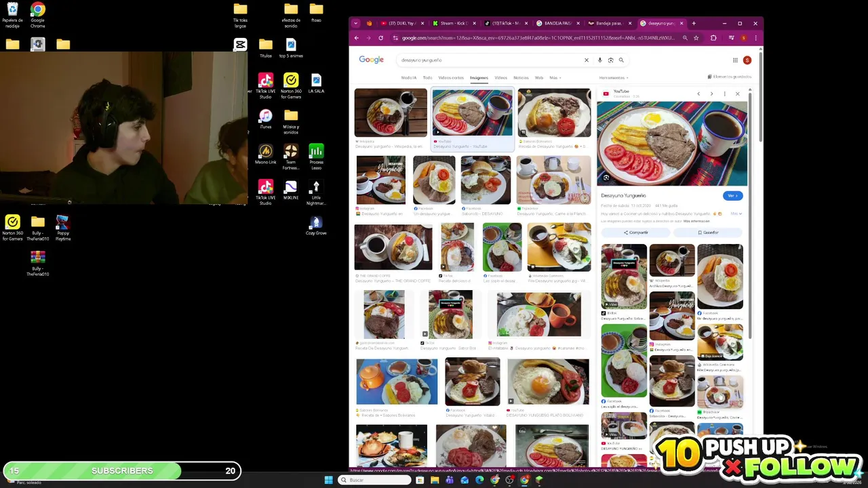
Task: Open the Chrome three-dot menu
Action: coord(755,38)
